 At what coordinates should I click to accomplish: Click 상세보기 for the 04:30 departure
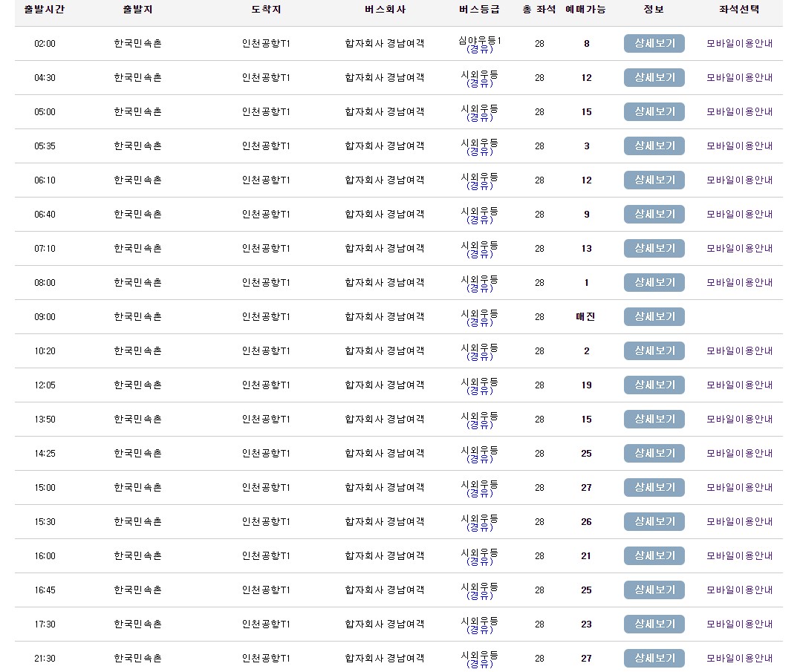tap(654, 77)
